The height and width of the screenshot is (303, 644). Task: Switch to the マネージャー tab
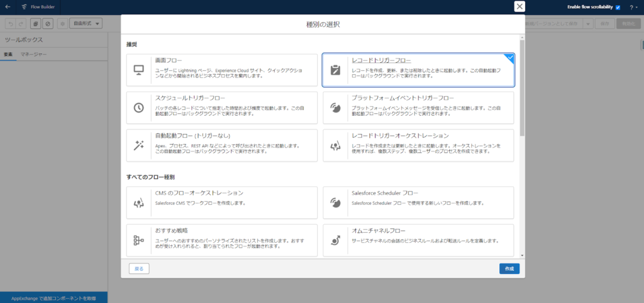tap(33, 55)
